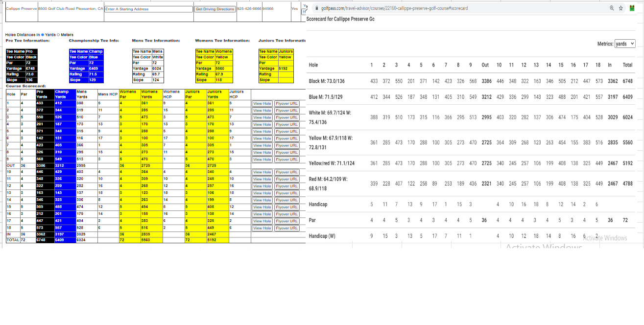Click the 'Handicap (W)' row label

322,236
